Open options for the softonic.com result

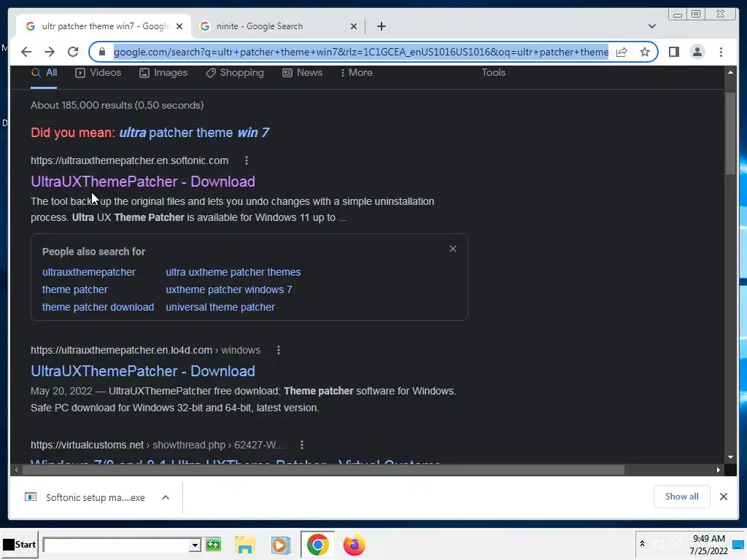pyautogui.click(x=247, y=160)
